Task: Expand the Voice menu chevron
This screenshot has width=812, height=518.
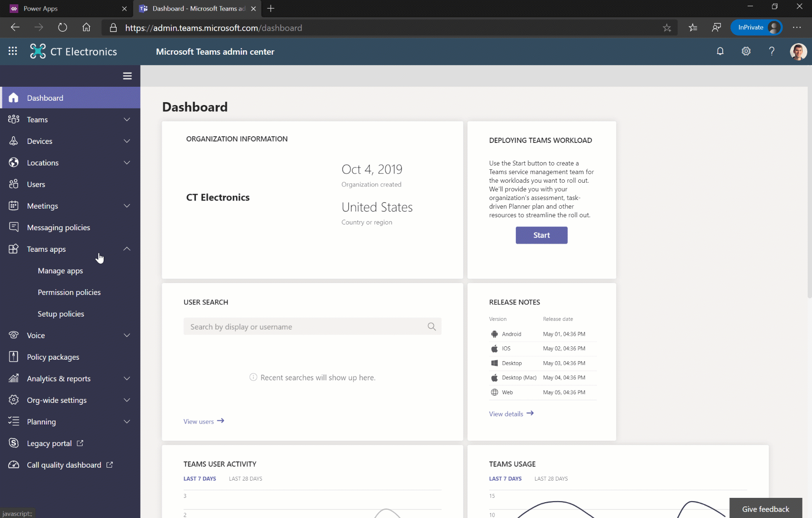Action: [x=127, y=335]
